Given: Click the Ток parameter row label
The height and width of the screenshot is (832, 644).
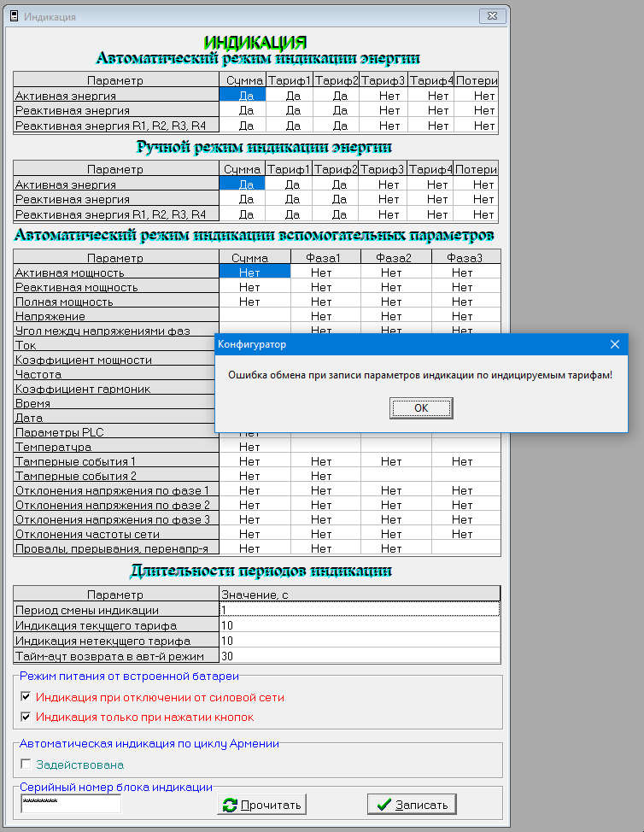Looking at the screenshot, I should (114, 345).
